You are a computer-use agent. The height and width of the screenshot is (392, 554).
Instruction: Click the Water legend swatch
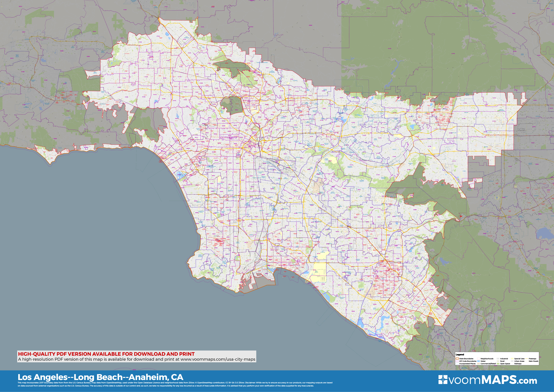pyautogui.click(x=479, y=361)
